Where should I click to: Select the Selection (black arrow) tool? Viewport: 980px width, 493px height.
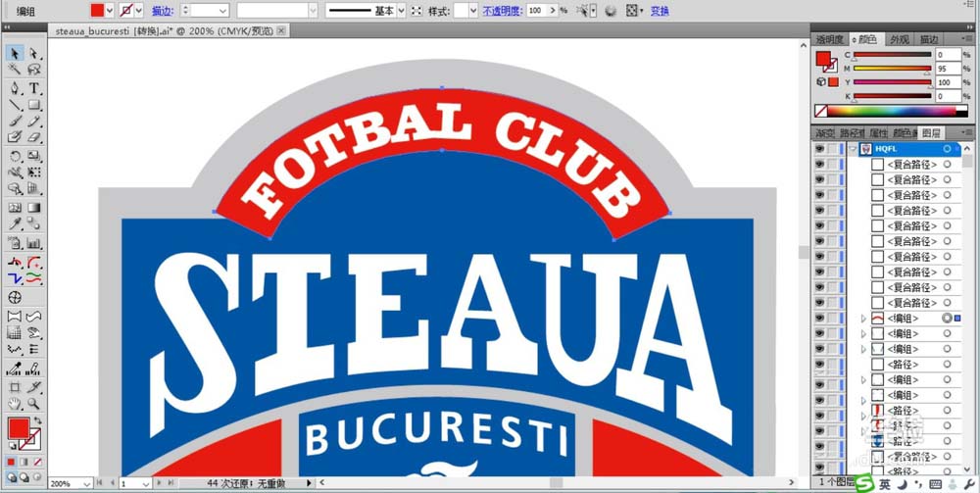point(15,54)
